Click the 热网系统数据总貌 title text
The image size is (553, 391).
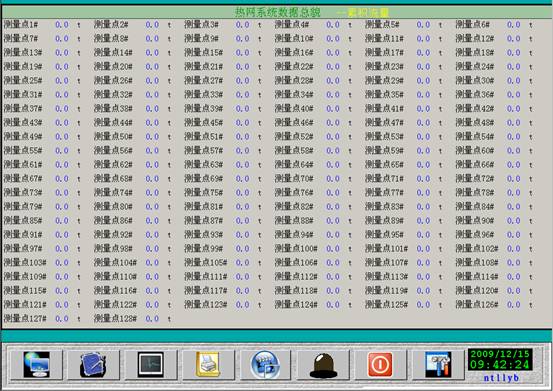tap(278, 13)
